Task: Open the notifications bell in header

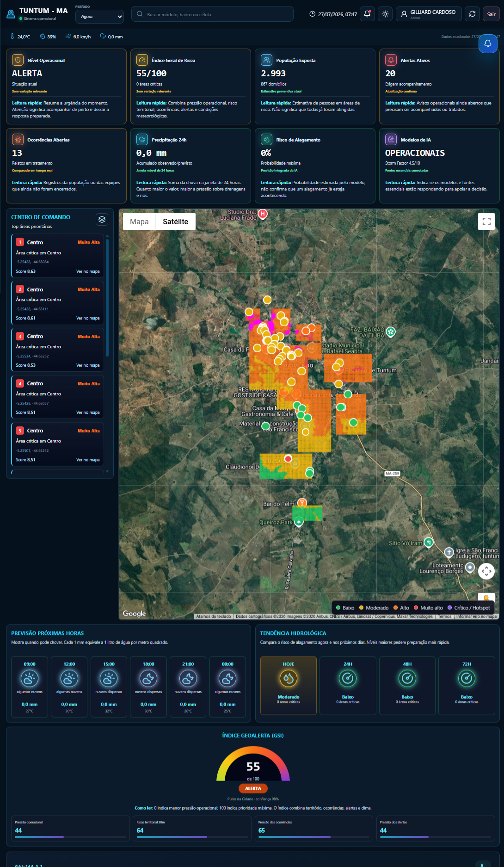Action: pyautogui.click(x=367, y=14)
